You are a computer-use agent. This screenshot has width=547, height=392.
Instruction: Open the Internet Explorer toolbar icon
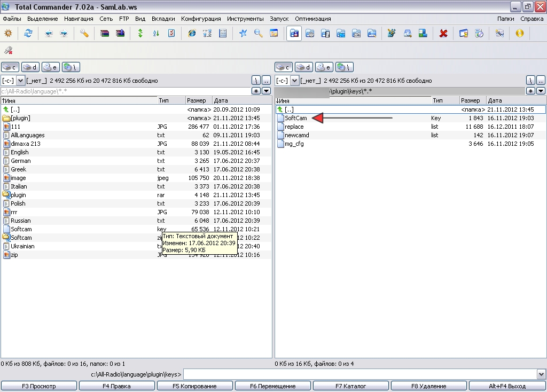click(x=192, y=34)
